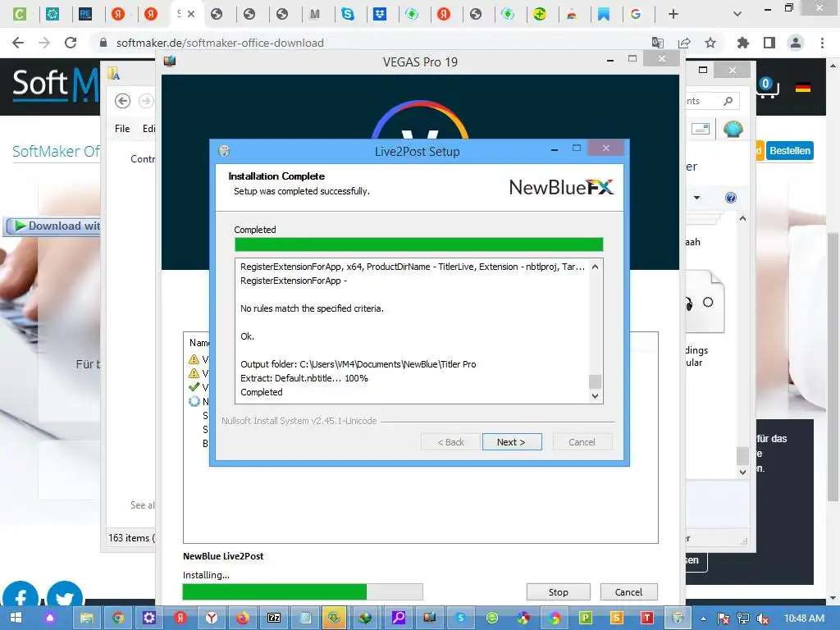Switch to the Skype browser tab
This screenshot has width=840, height=630.
click(x=348, y=14)
